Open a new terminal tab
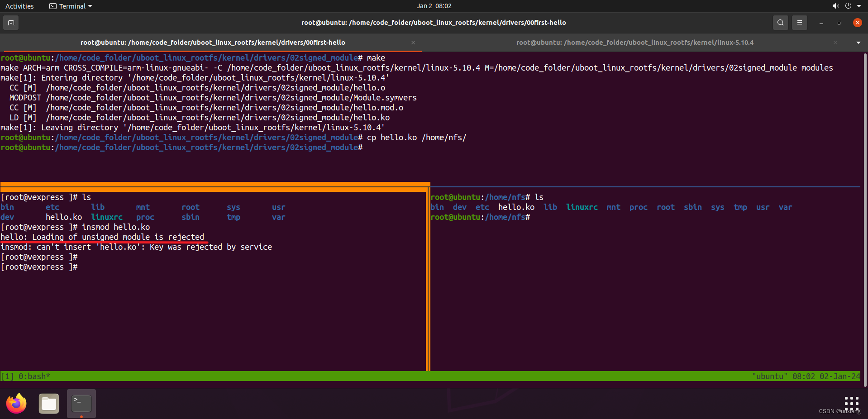Screen dimensions: 868x419 pyautogui.click(x=11, y=23)
